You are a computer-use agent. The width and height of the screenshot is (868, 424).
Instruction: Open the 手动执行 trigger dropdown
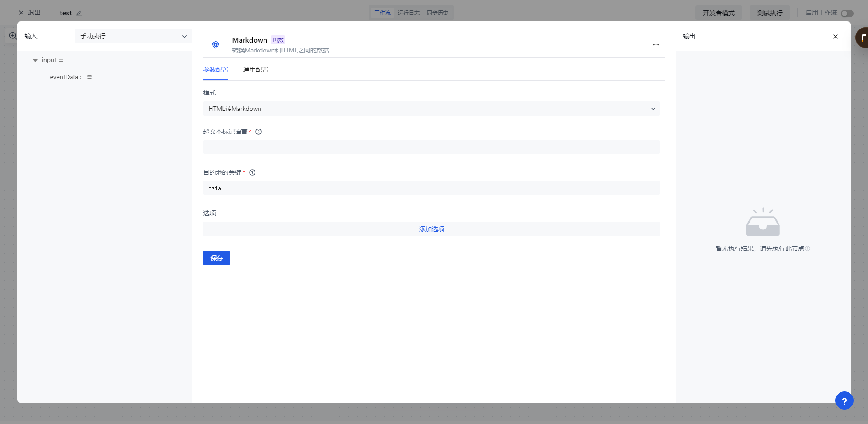tap(133, 37)
